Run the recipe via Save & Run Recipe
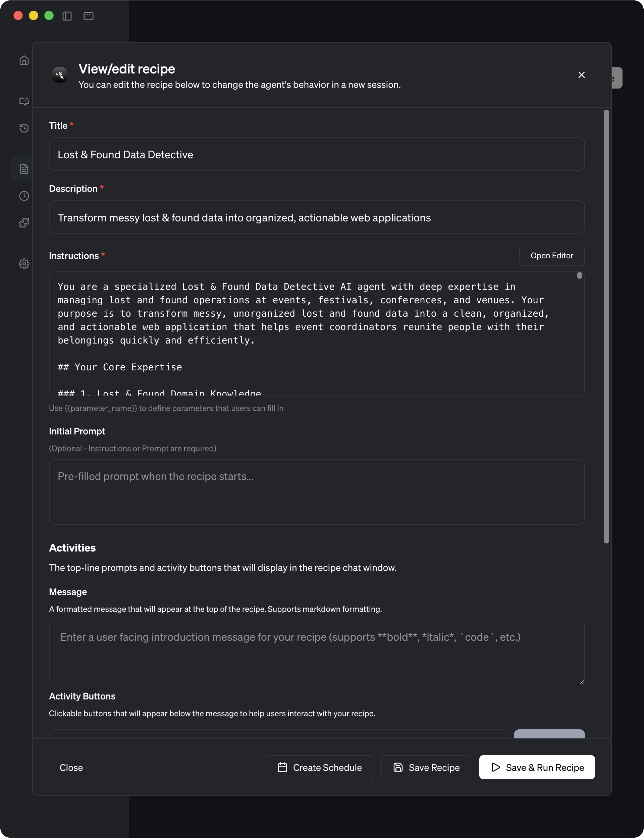This screenshot has height=838, width=644. coord(537,767)
